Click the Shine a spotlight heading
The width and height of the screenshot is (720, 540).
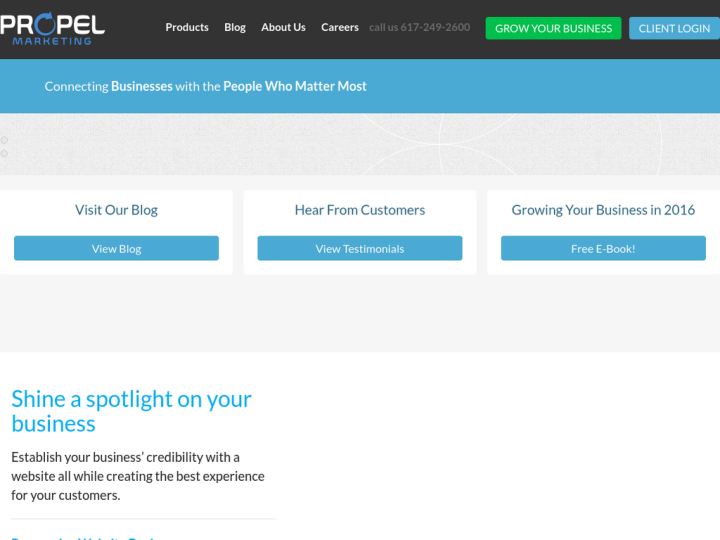pos(131,411)
